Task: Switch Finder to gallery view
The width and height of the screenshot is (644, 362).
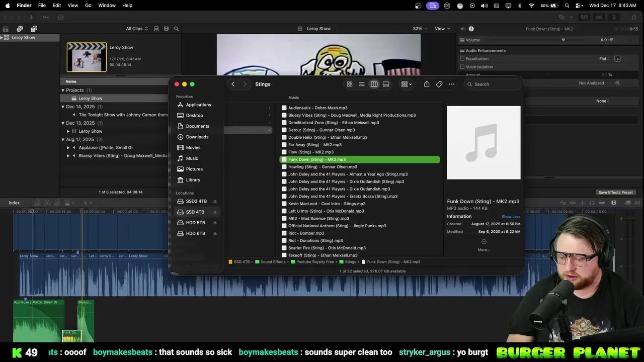Action: coord(386,84)
